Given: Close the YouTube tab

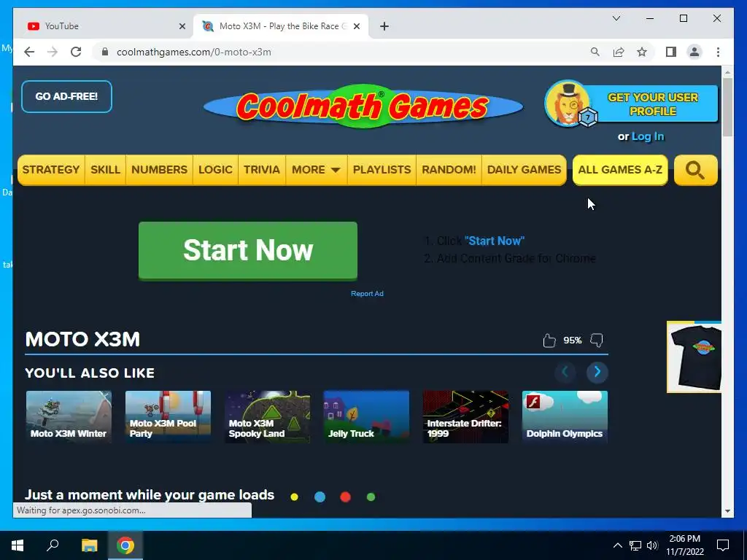Looking at the screenshot, I should pos(182,26).
